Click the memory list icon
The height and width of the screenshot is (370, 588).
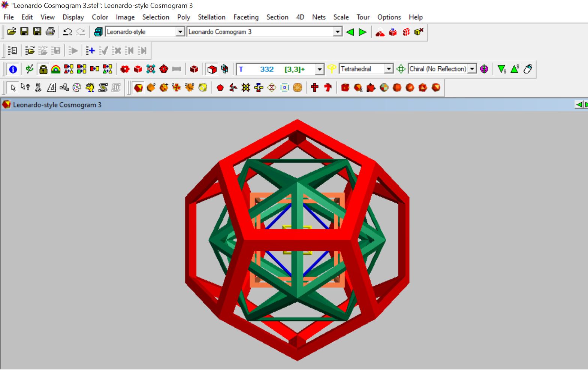click(12, 51)
